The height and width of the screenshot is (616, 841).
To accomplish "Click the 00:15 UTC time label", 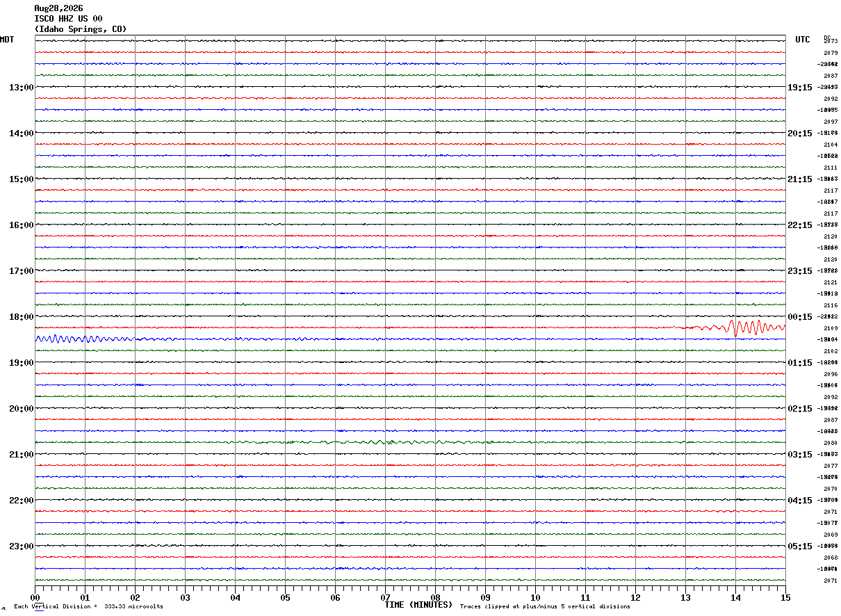I will [x=799, y=317].
